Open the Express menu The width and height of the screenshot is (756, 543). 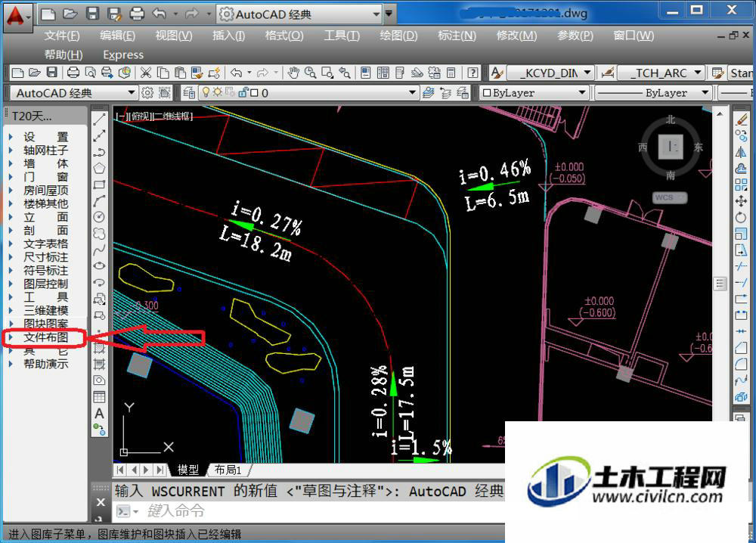tap(123, 54)
